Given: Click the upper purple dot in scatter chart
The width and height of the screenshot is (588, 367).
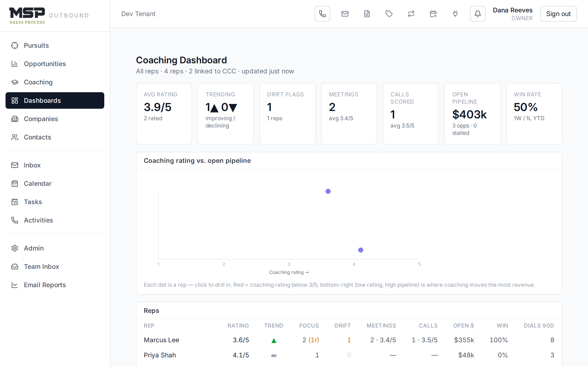Looking at the screenshot, I should 328,191.
